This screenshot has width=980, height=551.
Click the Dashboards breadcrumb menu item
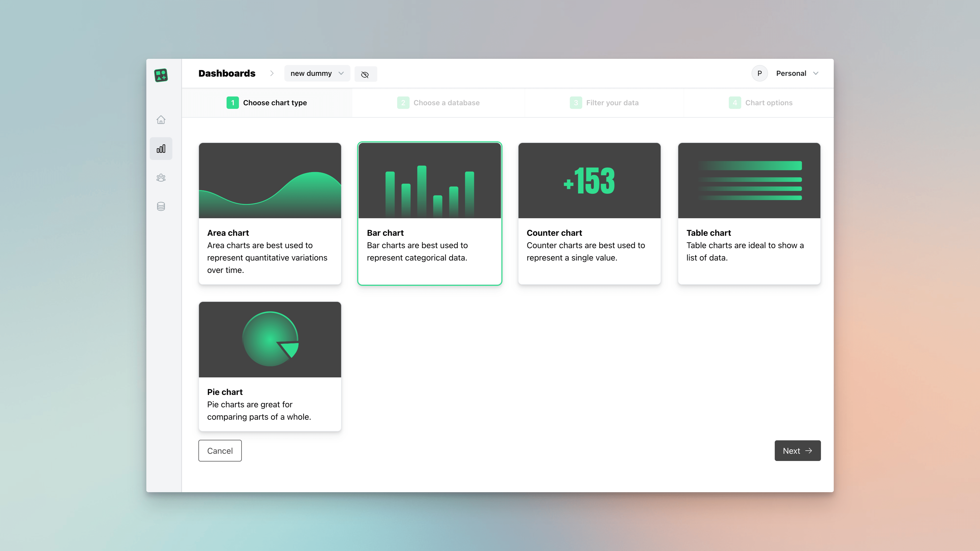(227, 73)
